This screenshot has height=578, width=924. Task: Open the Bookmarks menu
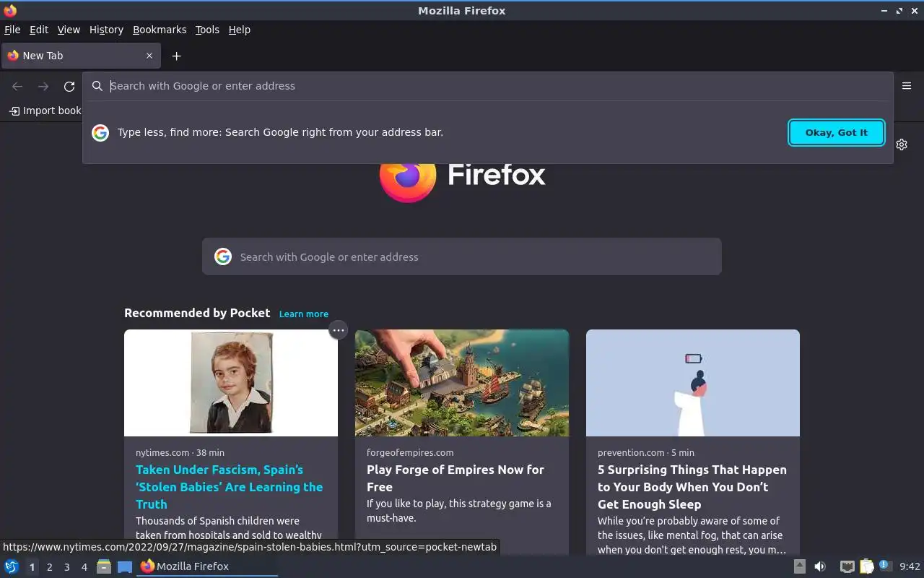[x=160, y=30]
